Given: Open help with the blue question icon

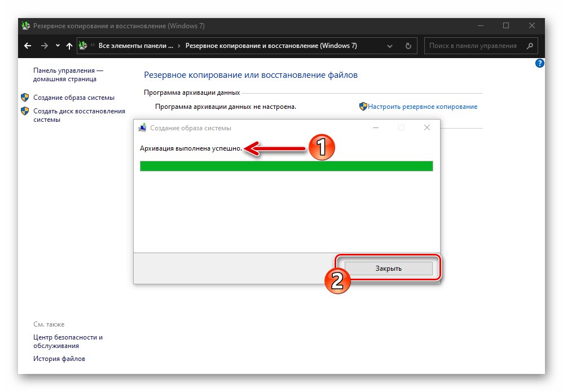Looking at the screenshot, I should coord(539,64).
